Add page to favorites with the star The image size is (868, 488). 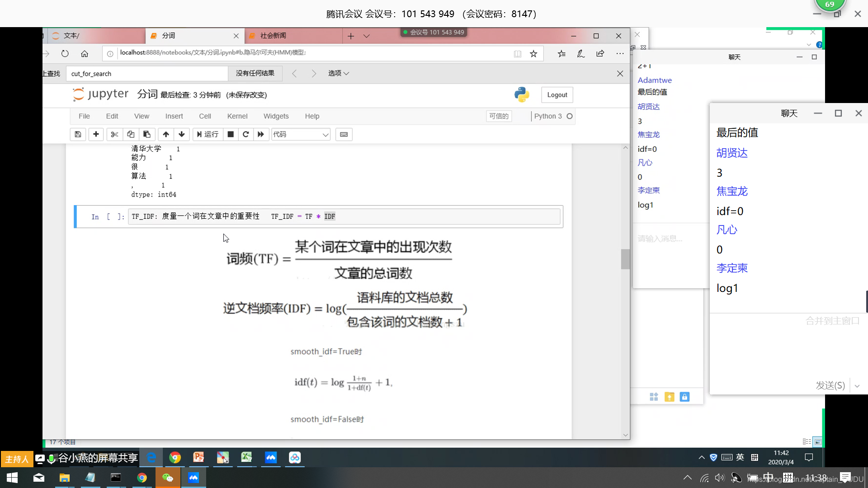click(x=533, y=54)
